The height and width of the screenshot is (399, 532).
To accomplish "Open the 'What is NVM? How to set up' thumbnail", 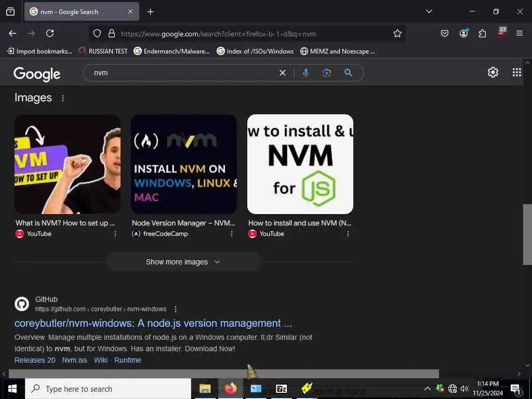I will click(x=68, y=164).
